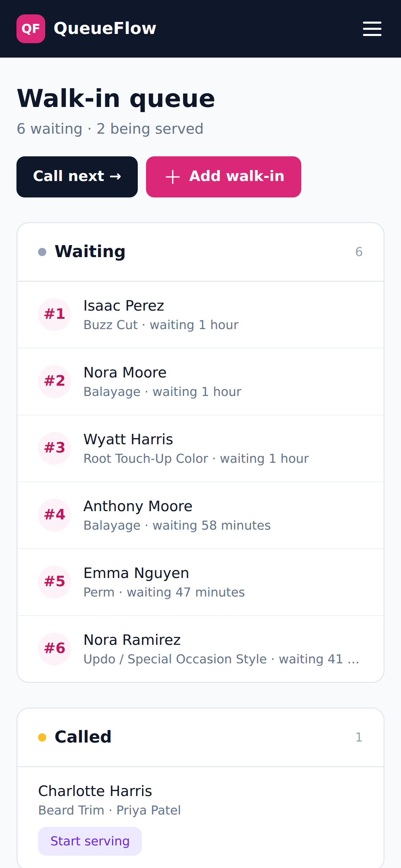Select the #2 queue badge
This screenshot has height=868, width=401.
point(54,382)
